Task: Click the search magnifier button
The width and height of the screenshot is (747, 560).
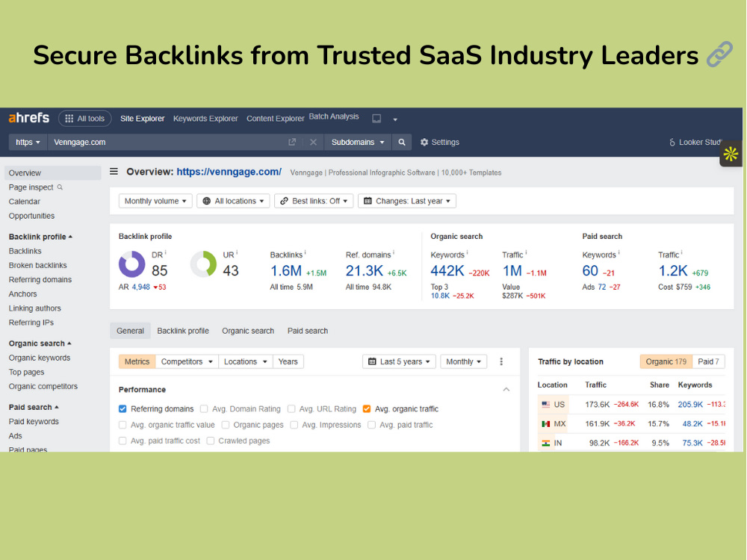Action: 402,143
